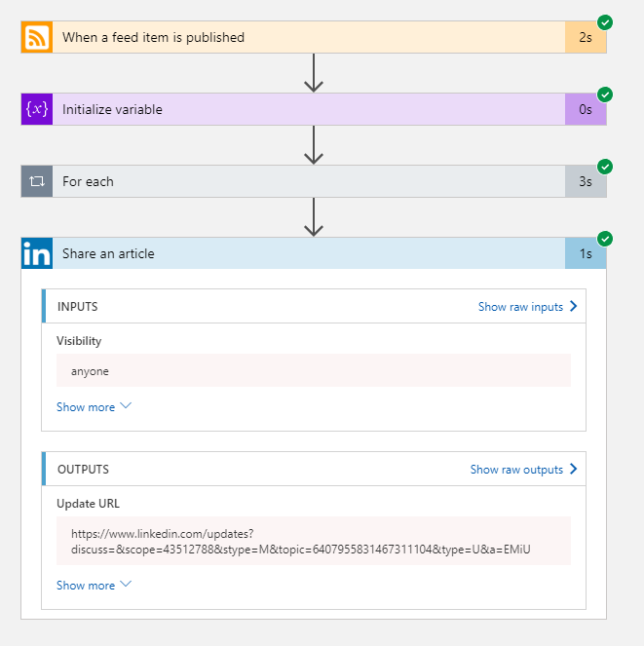Image resolution: width=644 pixels, height=646 pixels.
Task: Click the RSS feed trigger icon
Action: tap(37, 37)
